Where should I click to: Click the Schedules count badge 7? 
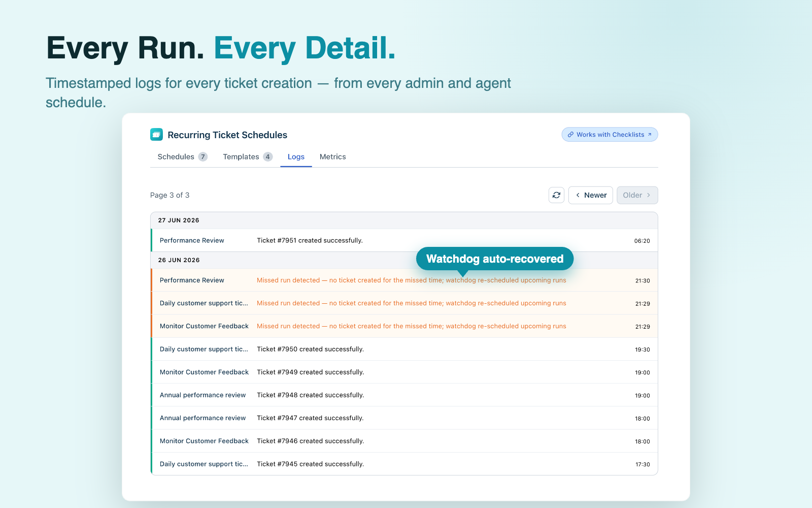(202, 156)
